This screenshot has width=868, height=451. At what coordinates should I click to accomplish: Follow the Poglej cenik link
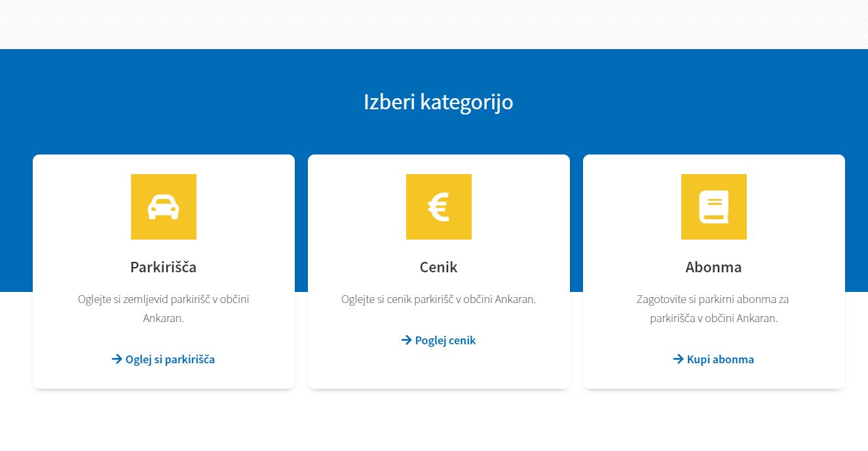tap(439, 340)
